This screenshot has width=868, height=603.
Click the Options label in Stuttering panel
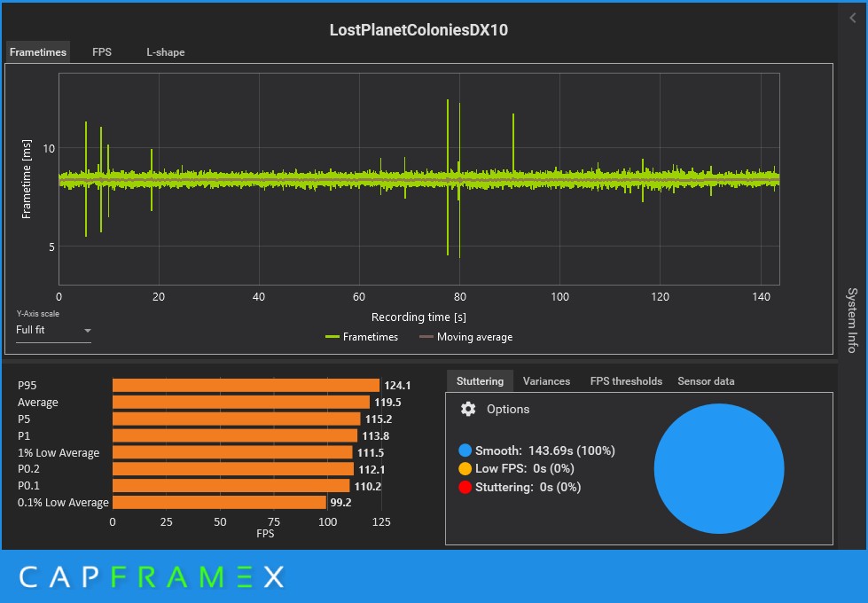click(x=508, y=409)
